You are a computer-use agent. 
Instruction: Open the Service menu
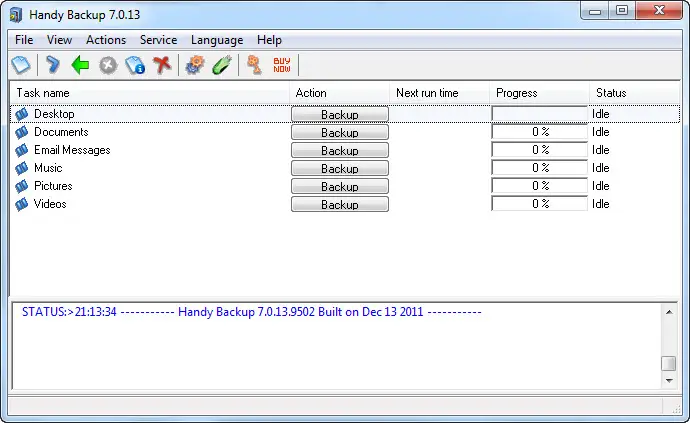158,40
